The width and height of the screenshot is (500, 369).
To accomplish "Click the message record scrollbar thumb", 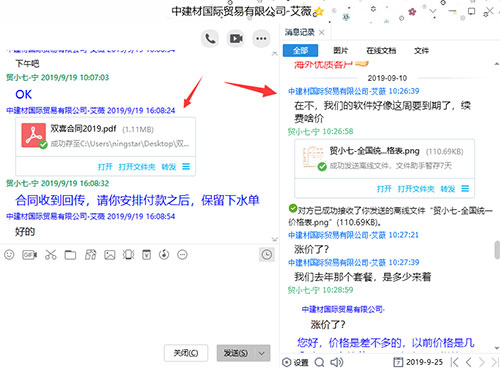I will (497, 249).
